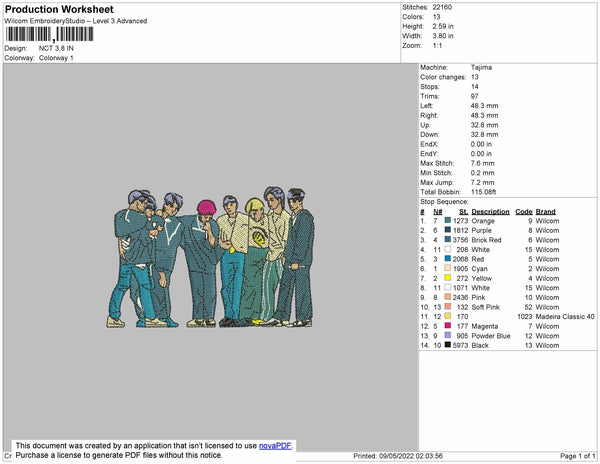Select the Madeira Classic 40 row swatch
The width and height of the screenshot is (600, 464).
pyautogui.click(x=447, y=316)
